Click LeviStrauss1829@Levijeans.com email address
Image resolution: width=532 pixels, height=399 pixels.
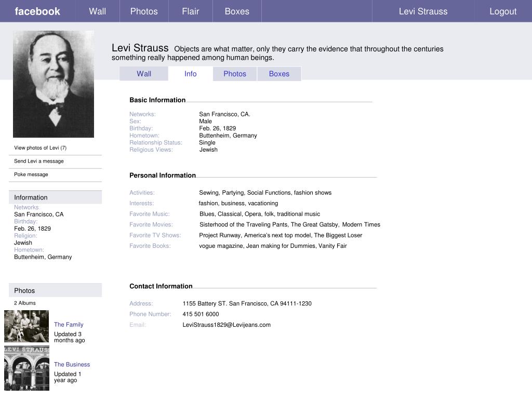(227, 325)
